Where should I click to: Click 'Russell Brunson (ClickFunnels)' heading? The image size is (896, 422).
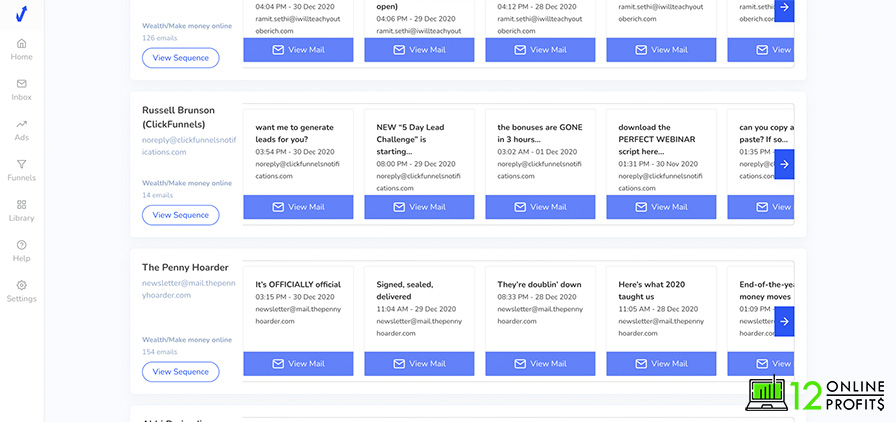(x=178, y=117)
